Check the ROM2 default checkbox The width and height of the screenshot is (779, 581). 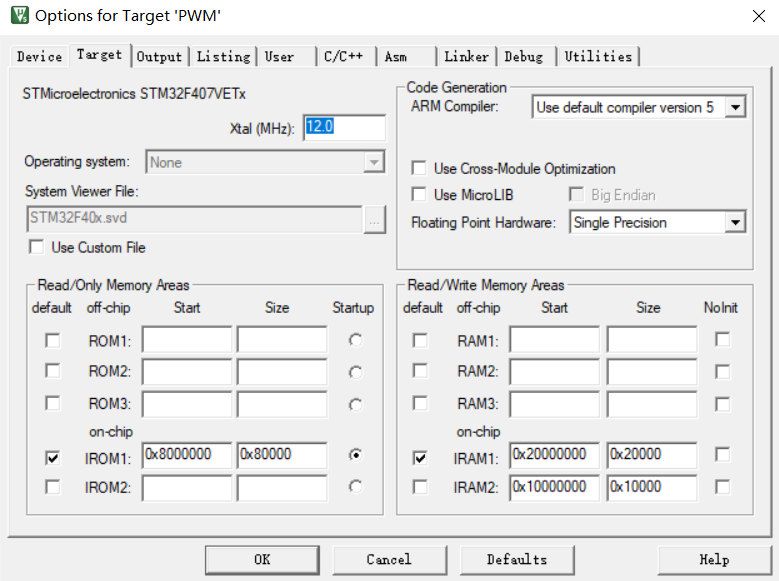[x=53, y=371]
